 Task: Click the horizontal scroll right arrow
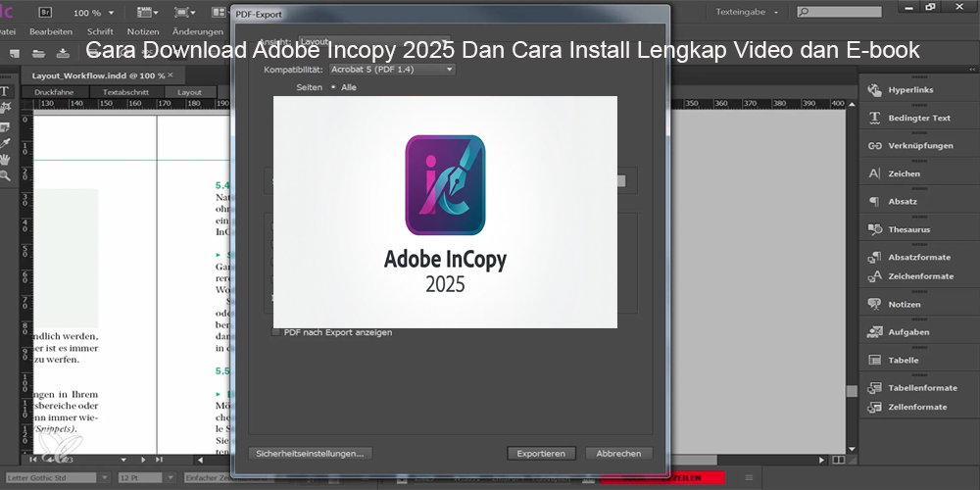pos(821,460)
